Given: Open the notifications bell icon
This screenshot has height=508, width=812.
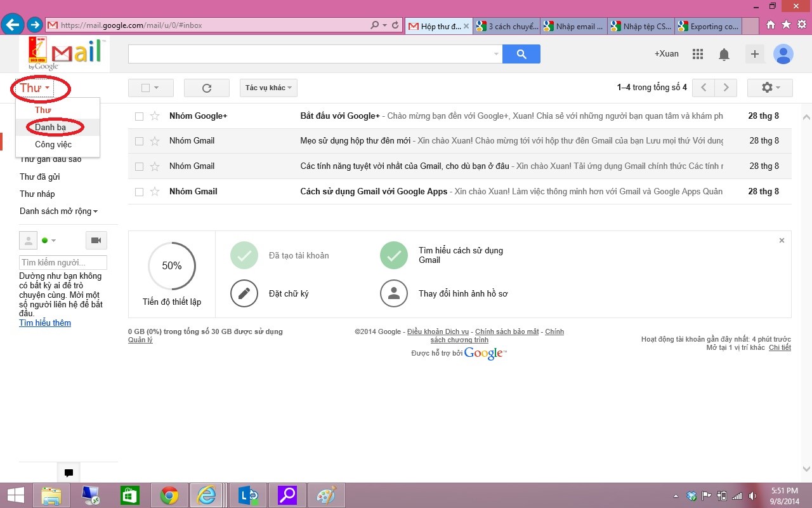Looking at the screenshot, I should (x=724, y=55).
